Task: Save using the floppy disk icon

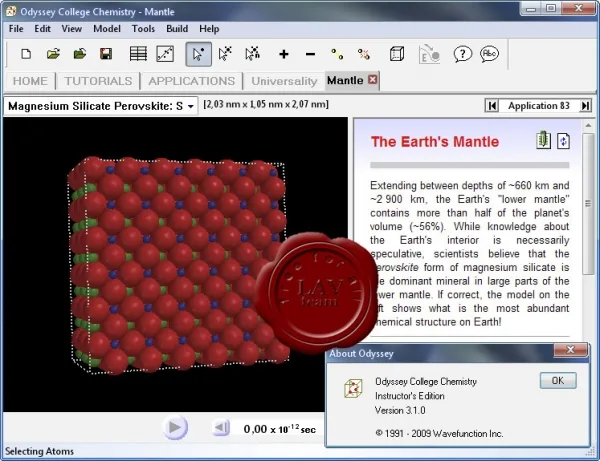Action: [x=106, y=54]
